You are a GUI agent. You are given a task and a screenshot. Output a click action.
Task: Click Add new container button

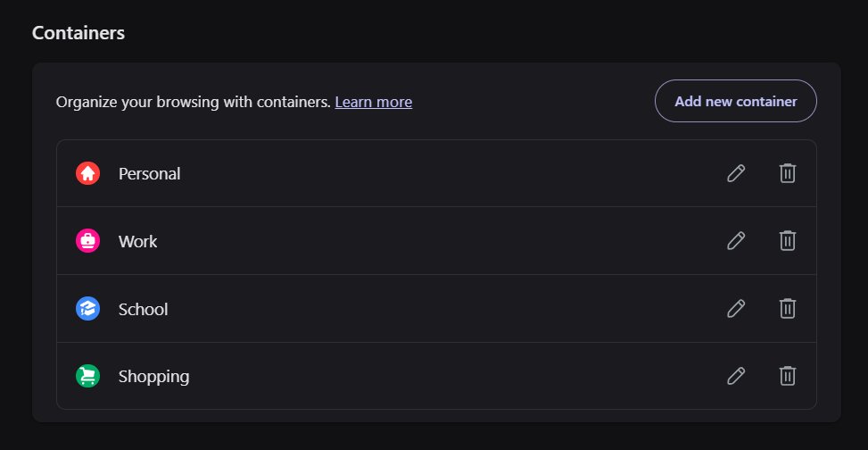(x=736, y=102)
